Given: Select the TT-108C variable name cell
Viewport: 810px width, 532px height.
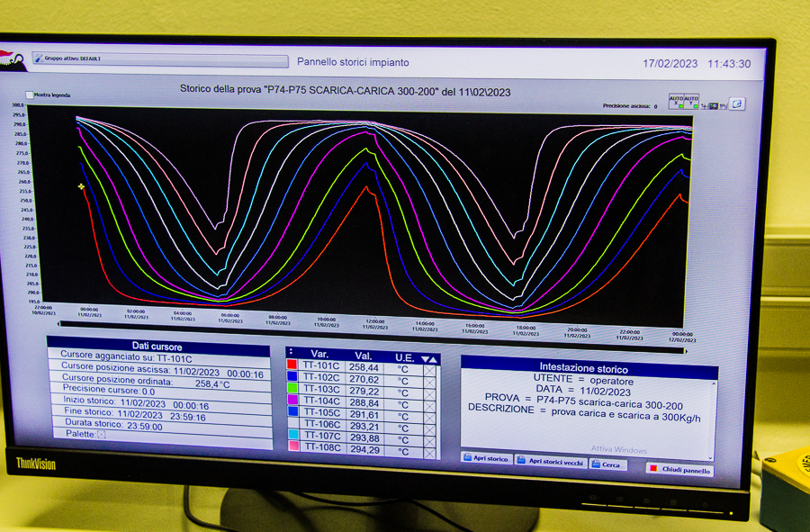Looking at the screenshot, I should tap(322, 447).
